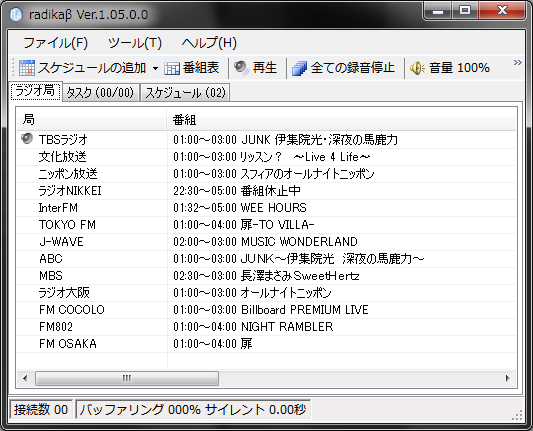Maximize the radika window
The width and height of the screenshot is (533, 431).
[x=465, y=11]
